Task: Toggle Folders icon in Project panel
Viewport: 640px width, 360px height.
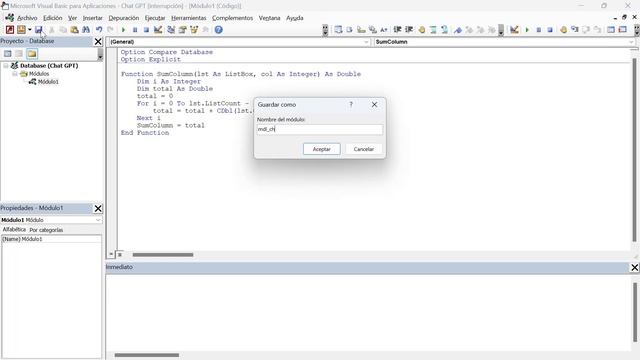Action: click(x=32, y=54)
